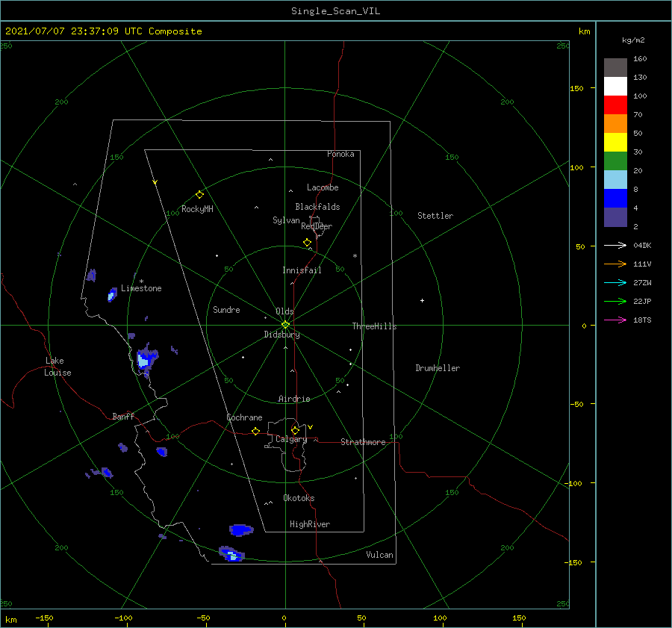Click the kg/m2 unit label
672x628 pixels.
click(633, 40)
